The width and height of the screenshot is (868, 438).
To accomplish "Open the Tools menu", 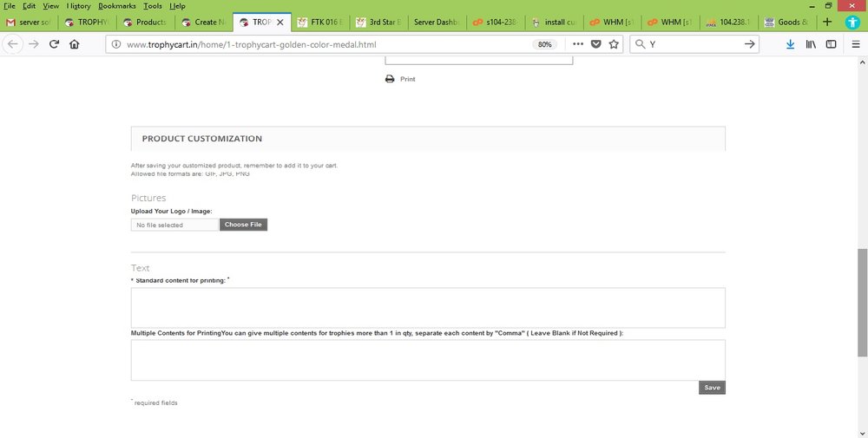I will [x=153, y=6].
